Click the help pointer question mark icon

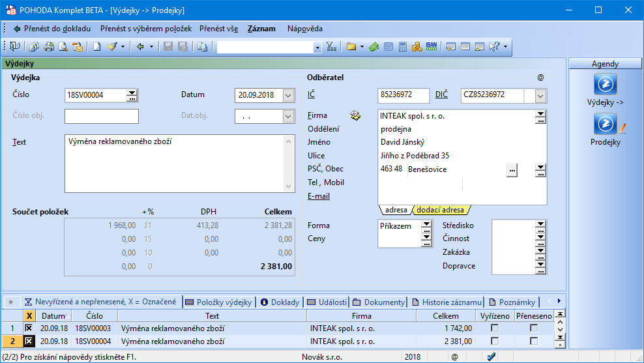[x=495, y=47]
